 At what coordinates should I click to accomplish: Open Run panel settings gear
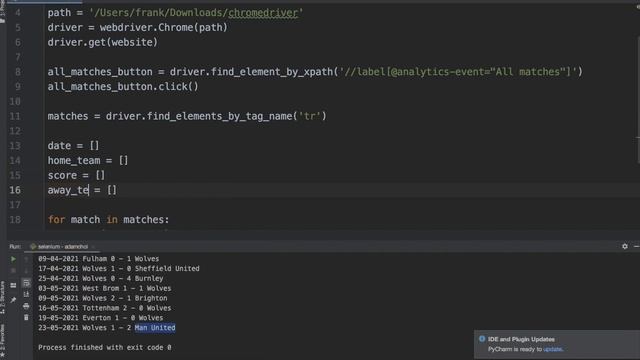tap(625, 246)
